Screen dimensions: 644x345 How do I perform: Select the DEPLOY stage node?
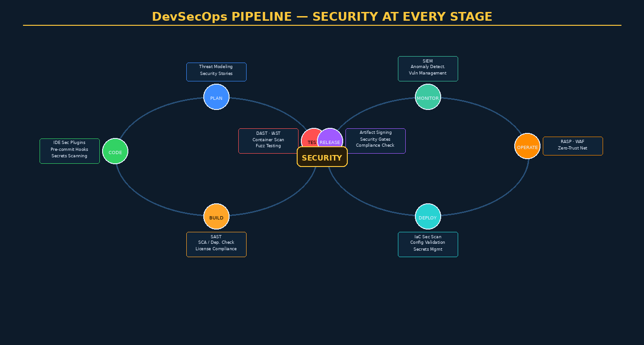[428, 216]
